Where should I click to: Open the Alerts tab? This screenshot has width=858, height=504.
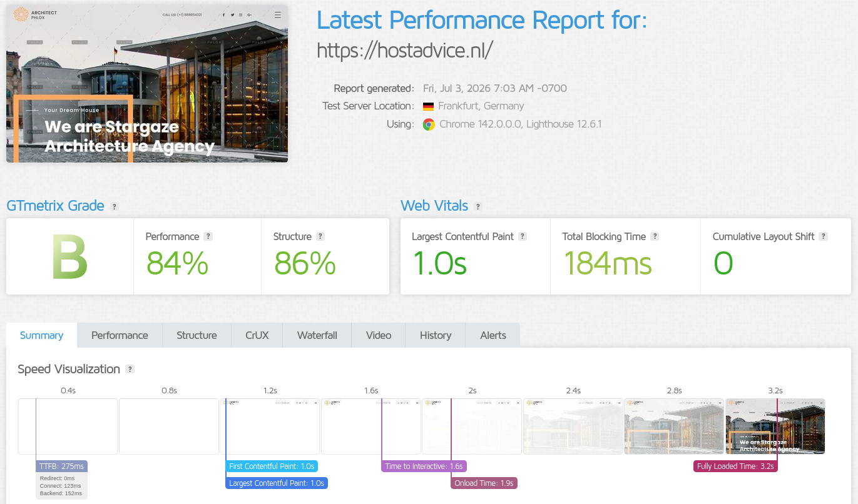(493, 335)
